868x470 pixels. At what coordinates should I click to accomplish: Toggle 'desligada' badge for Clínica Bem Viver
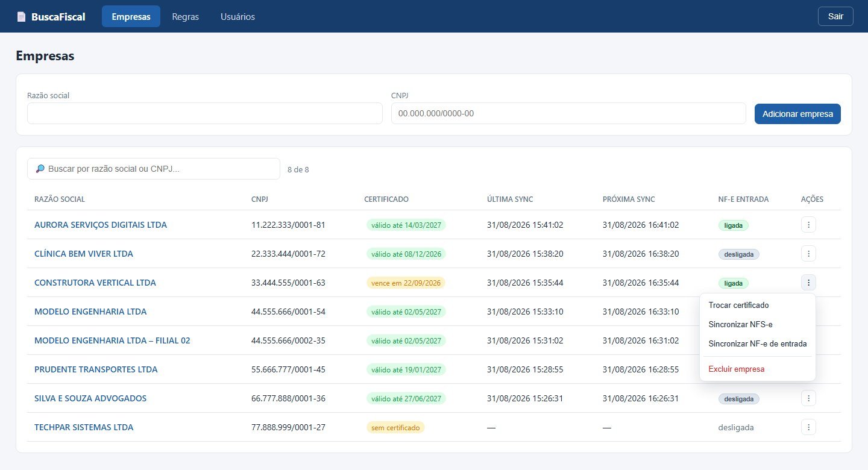[738, 254]
